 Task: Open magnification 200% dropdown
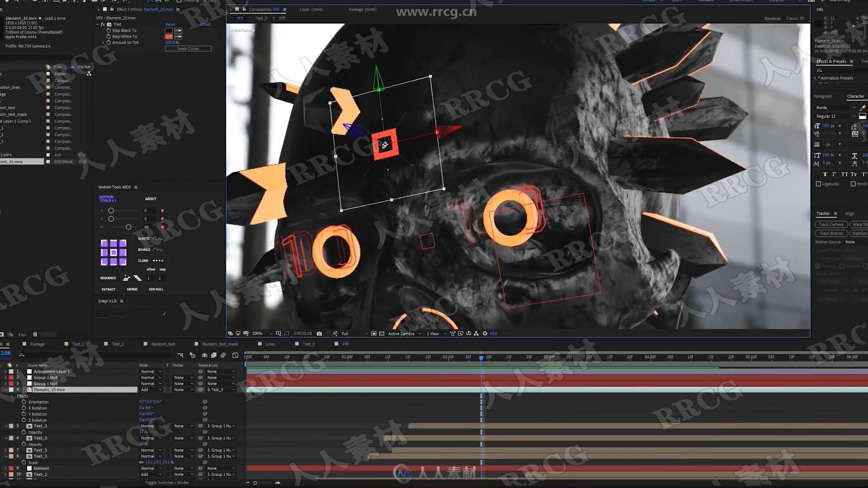click(263, 333)
